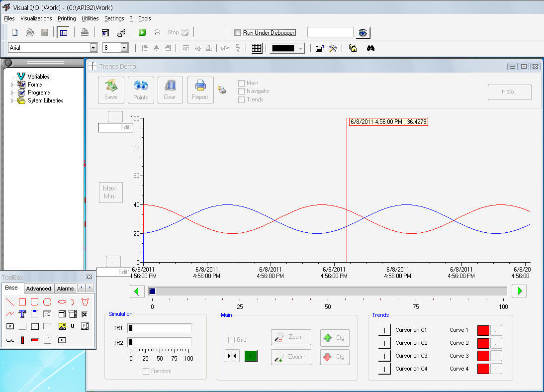
Task: Select the checkbox control tool in ToolBox
Action: click(85, 314)
